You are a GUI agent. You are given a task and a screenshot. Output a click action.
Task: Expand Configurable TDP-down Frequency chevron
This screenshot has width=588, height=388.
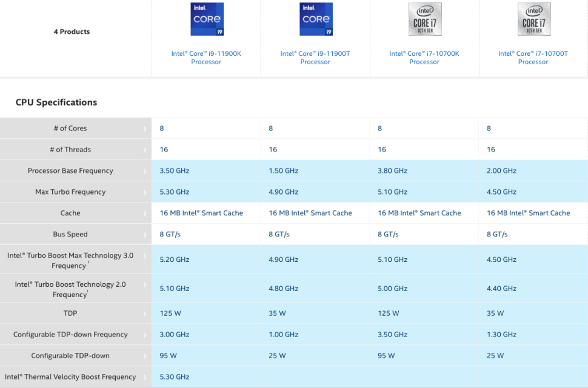pos(145,335)
